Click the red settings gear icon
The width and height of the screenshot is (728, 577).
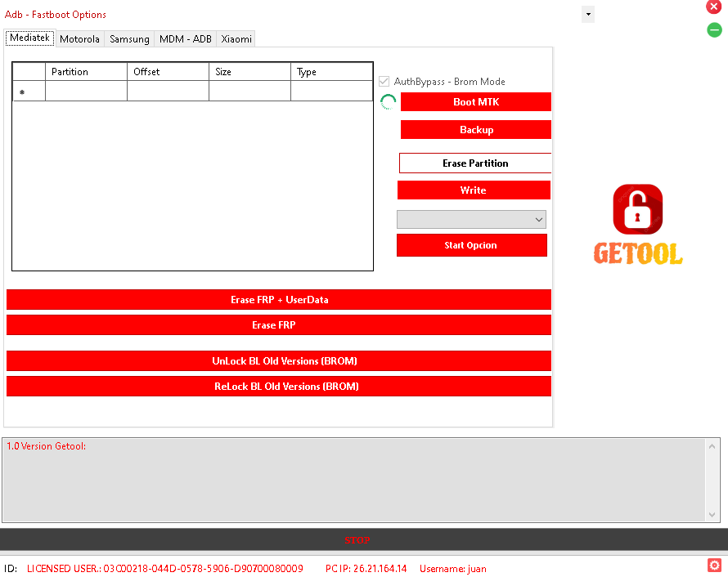(x=714, y=565)
